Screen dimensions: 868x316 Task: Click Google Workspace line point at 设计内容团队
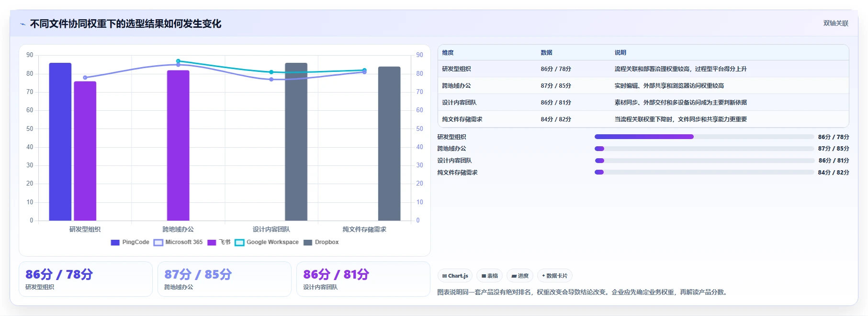(271, 72)
